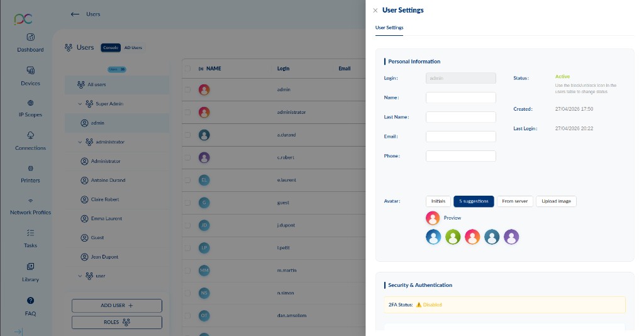Image resolution: width=644 pixels, height=336 pixels.
Task: Select the teal suggested avatar
Action: (492, 237)
